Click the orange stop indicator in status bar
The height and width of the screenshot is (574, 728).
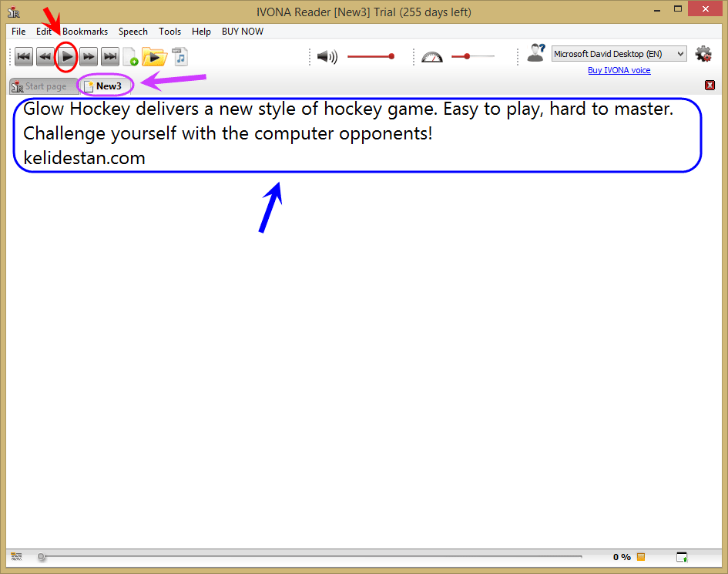tap(641, 557)
